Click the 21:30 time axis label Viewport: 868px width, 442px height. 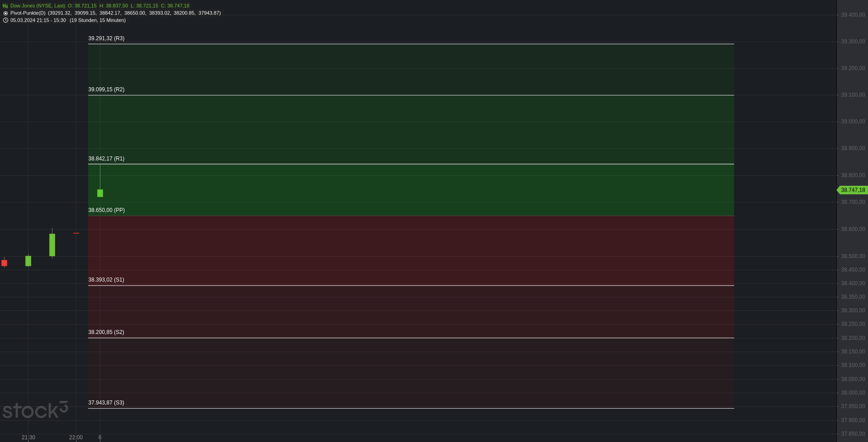pyautogui.click(x=28, y=437)
